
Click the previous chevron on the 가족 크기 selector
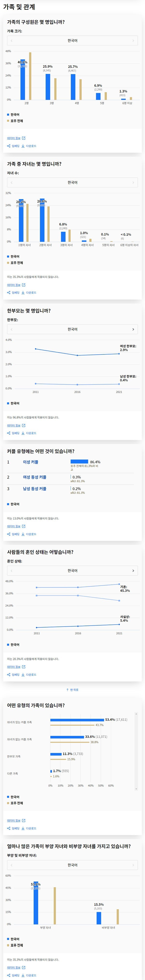(11, 41)
